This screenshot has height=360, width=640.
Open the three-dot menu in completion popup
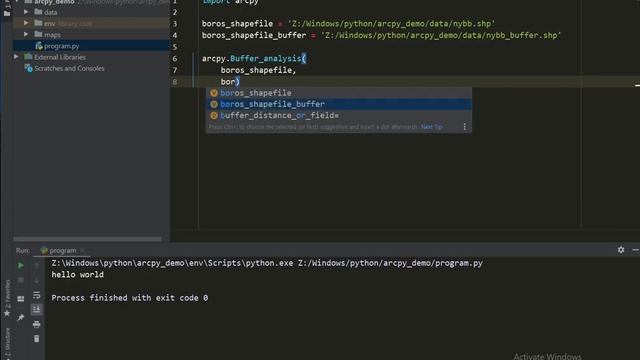pyautogui.click(x=464, y=127)
